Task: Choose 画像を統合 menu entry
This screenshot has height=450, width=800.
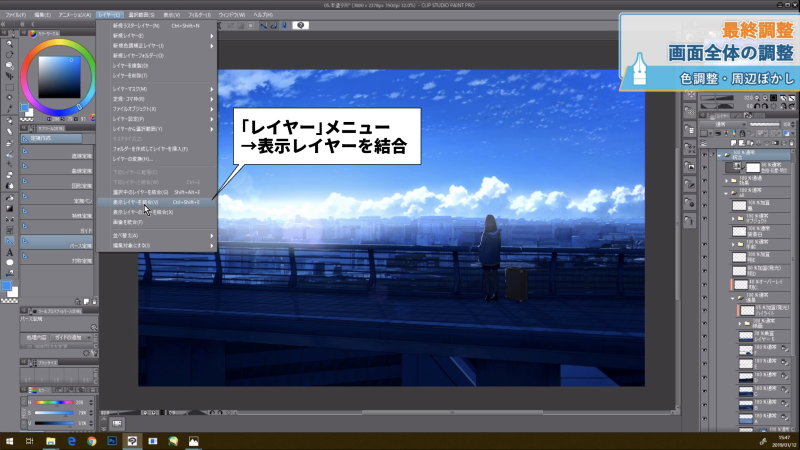Action: click(157, 222)
